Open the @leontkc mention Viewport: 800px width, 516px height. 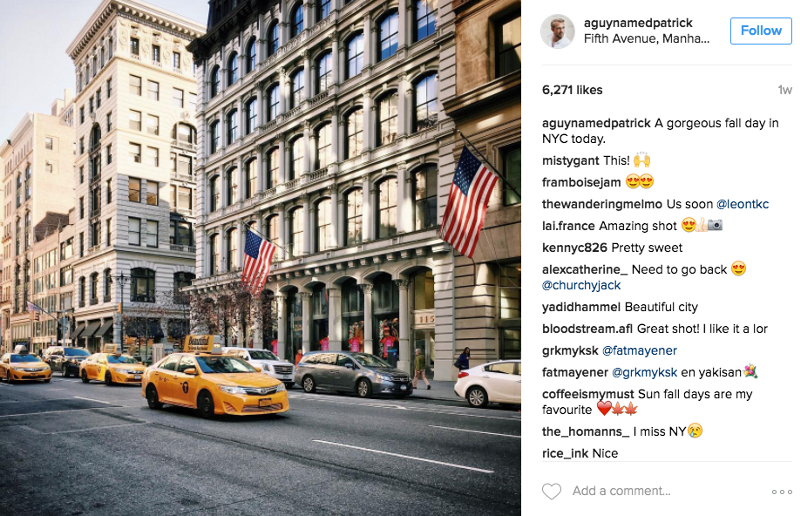click(742, 204)
